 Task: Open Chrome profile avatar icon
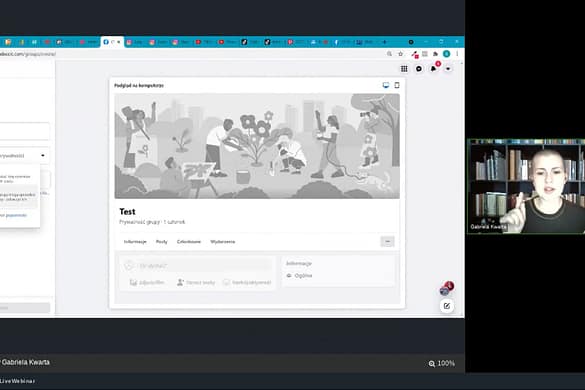446,54
